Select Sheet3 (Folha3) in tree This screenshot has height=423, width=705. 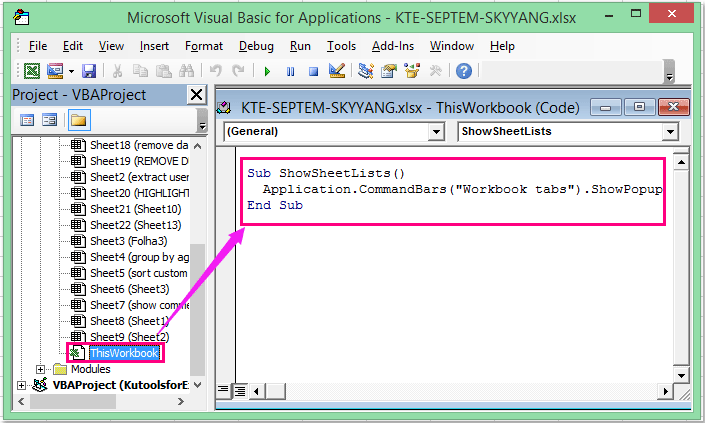129,241
